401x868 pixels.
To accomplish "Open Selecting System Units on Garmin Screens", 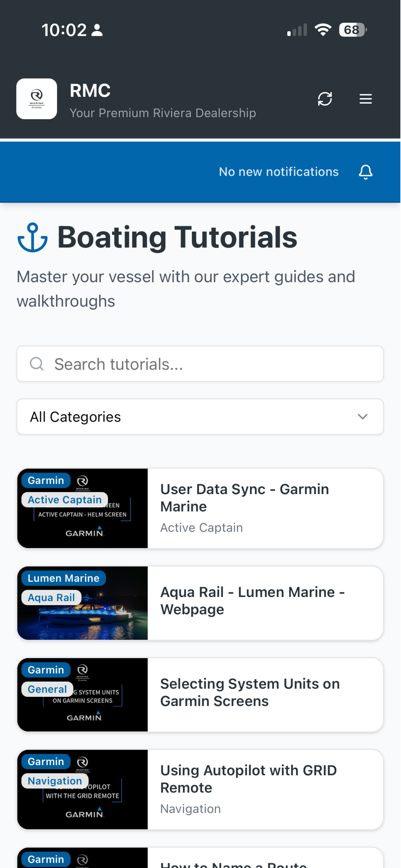I will (200, 696).
